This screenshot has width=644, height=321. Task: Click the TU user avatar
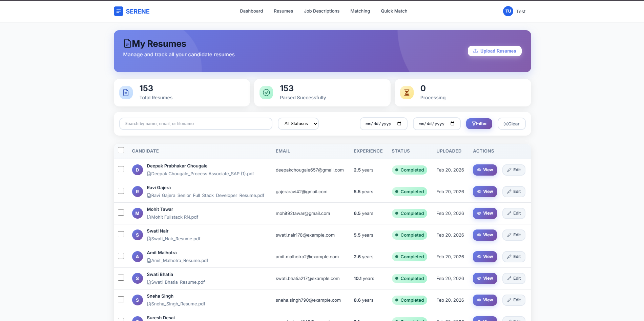click(508, 11)
